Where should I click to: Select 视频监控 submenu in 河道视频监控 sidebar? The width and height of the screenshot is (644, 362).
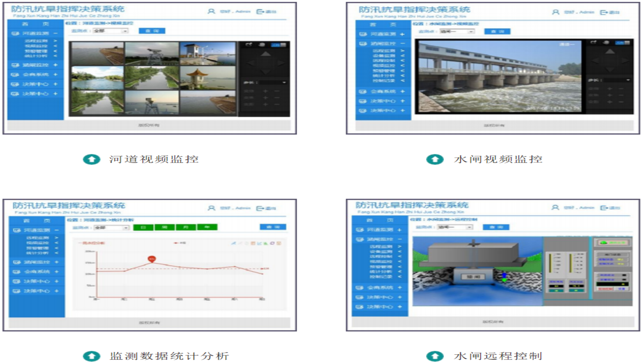coord(36,46)
